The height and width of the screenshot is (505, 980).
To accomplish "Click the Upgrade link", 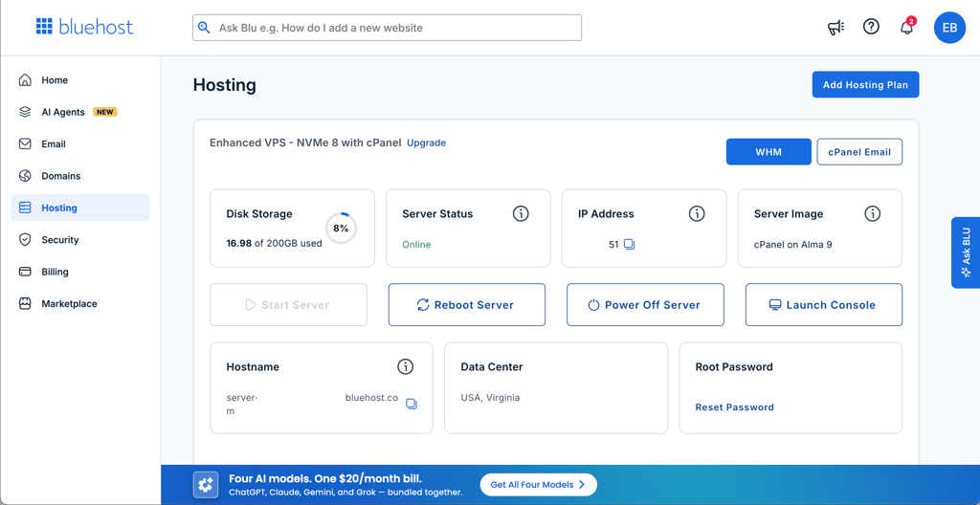I will click(x=426, y=143).
